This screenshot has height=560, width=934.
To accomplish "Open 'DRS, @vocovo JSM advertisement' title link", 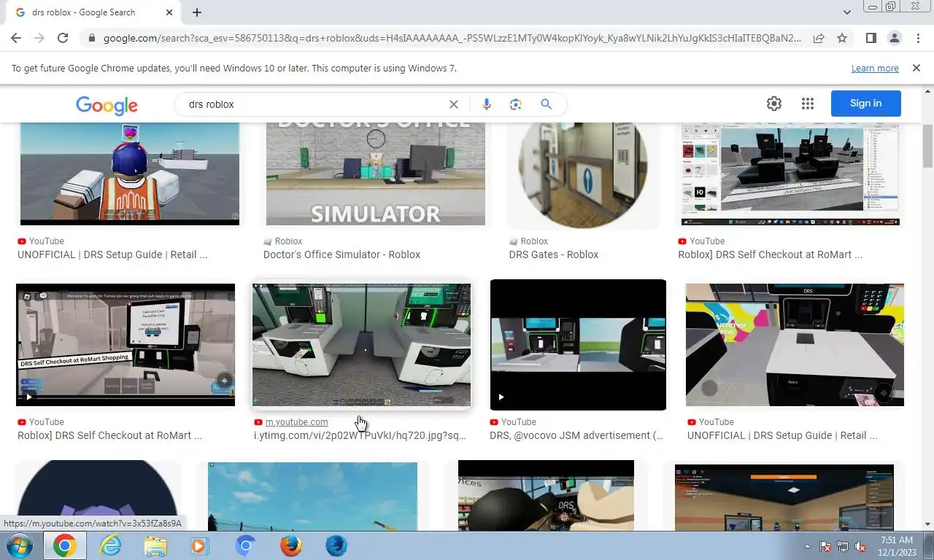I will point(576,435).
